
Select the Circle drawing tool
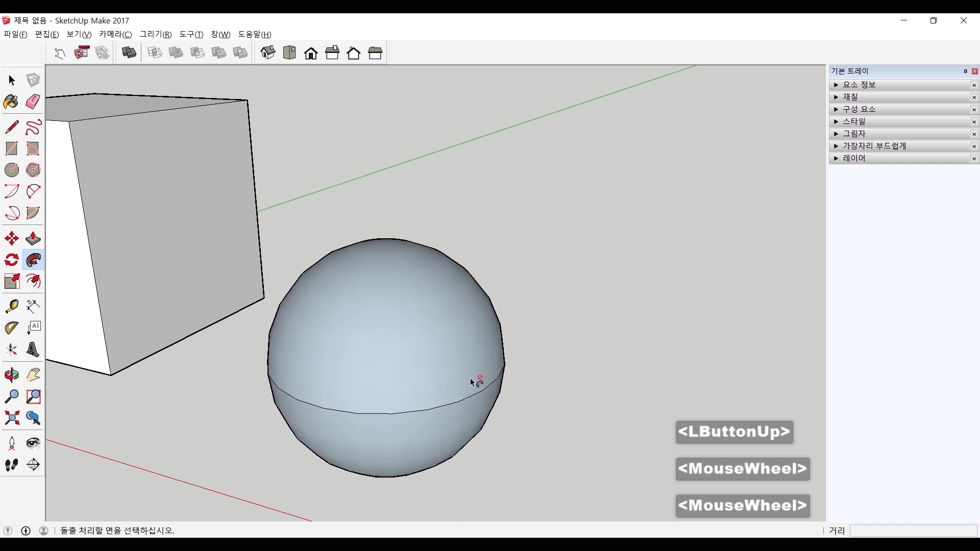(12, 170)
